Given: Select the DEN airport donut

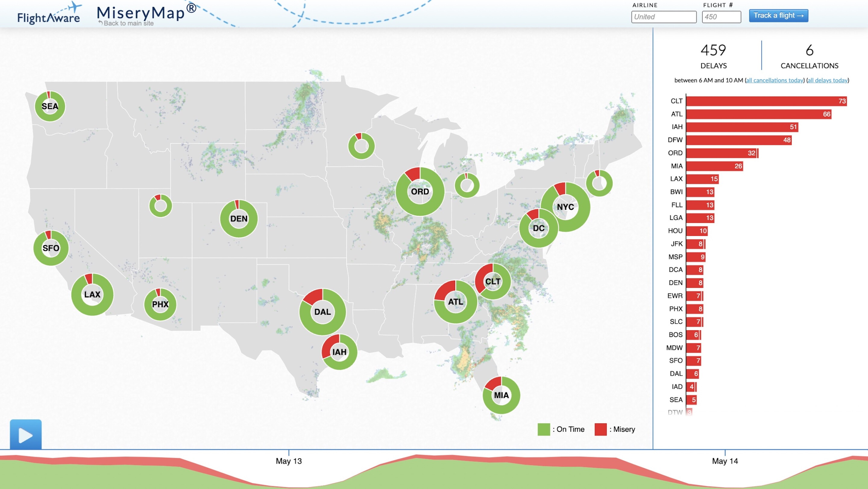Looking at the screenshot, I should click(239, 219).
